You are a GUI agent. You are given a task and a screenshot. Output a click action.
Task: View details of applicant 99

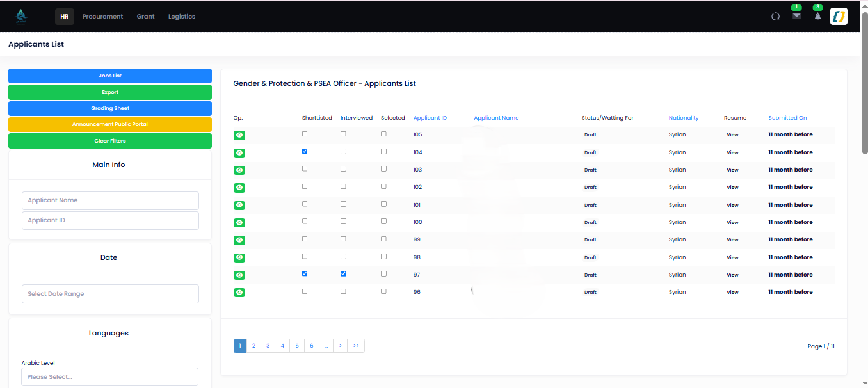[x=239, y=240]
